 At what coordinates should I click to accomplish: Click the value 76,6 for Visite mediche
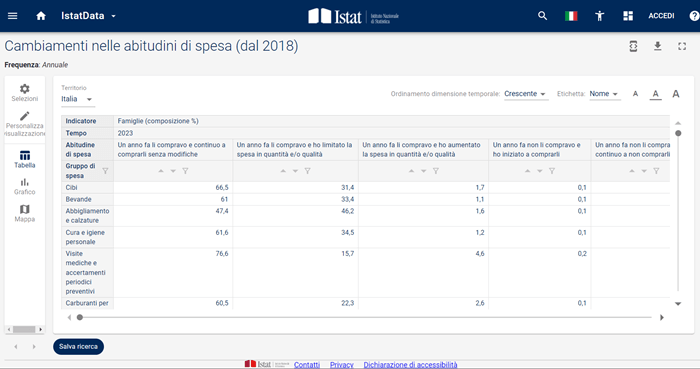point(222,253)
